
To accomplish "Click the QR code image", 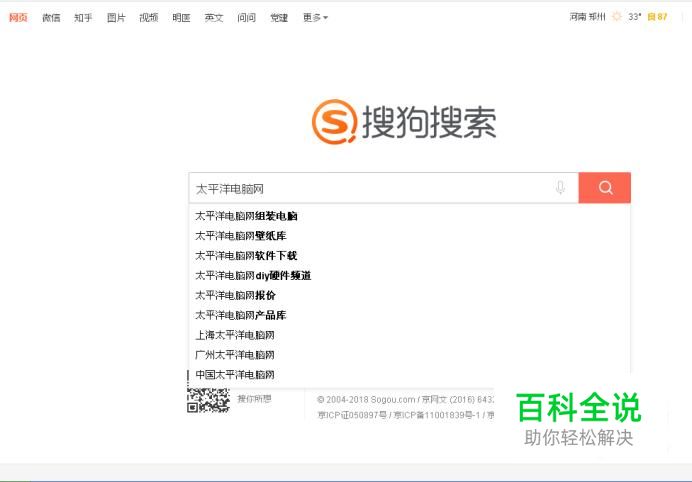I will [208, 400].
